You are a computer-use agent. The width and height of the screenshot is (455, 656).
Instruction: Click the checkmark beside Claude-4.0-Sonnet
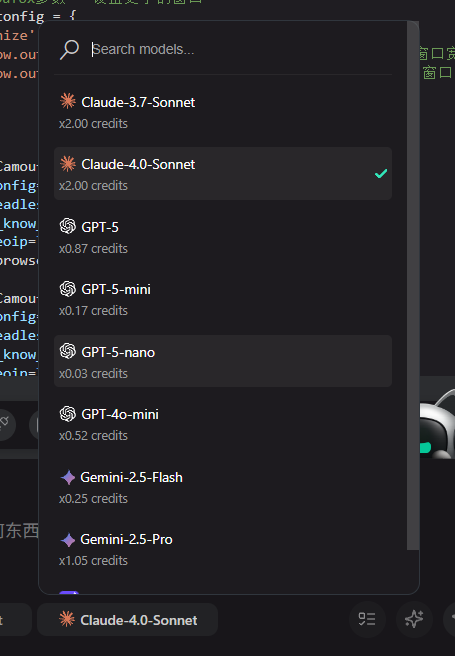pos(381,173)
